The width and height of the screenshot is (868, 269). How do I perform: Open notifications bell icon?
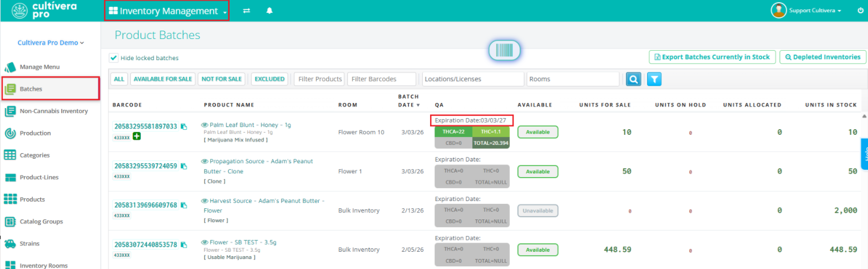269,11
